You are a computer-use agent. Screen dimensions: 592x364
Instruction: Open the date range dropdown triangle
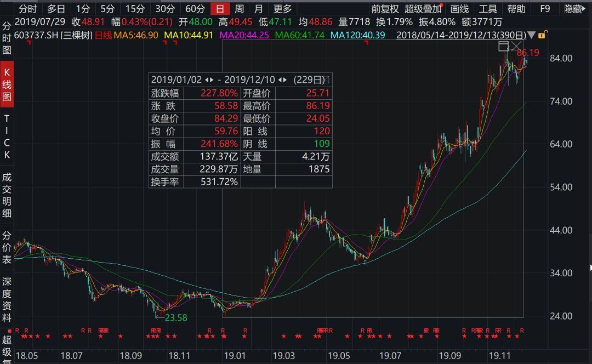(532, 35)
